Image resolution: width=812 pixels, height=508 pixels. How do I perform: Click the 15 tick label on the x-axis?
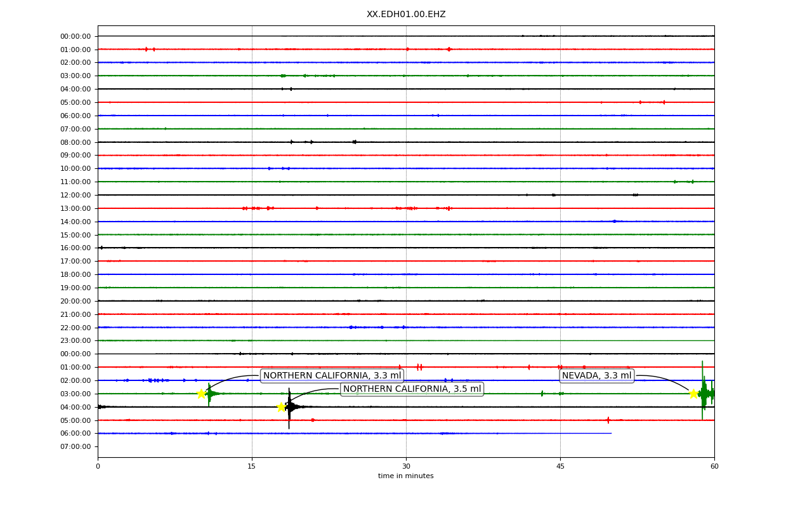(252, 467)
